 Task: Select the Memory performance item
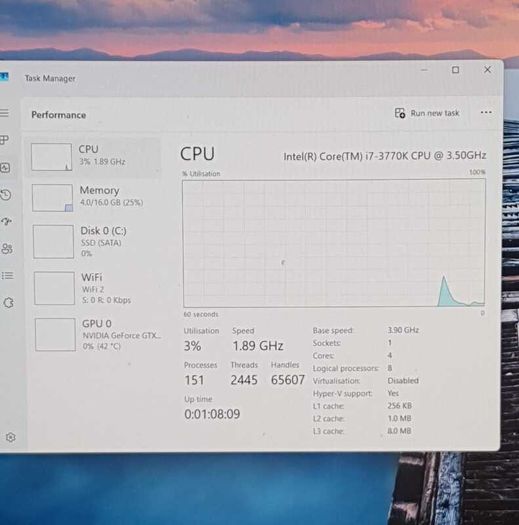(x=94, y=197)
